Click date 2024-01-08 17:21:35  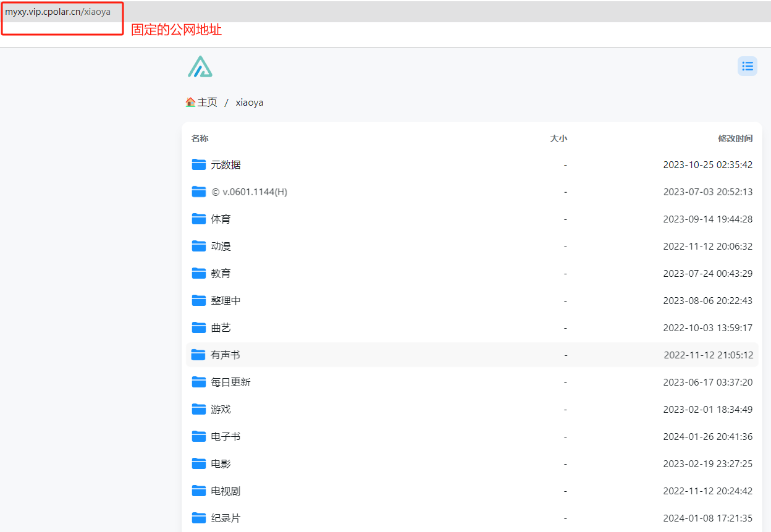(708, 518)
